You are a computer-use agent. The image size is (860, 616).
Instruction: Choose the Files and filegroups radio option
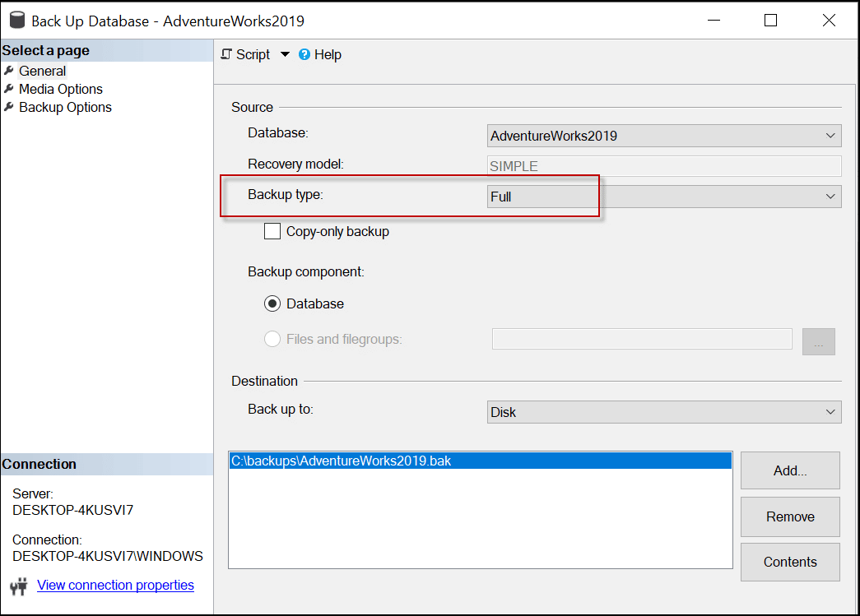(272, 339)
